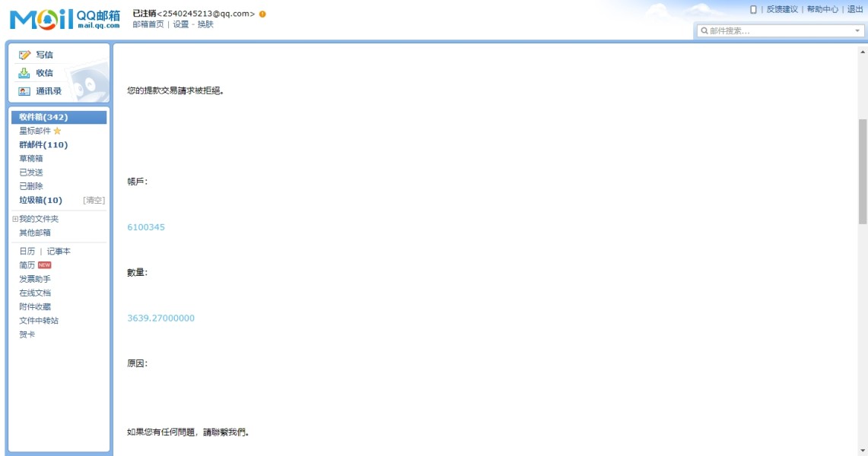This screenshot has width=868, height=456.
Task: Click inside the 邮件搜索 search field
Action: tap(781, 31)
